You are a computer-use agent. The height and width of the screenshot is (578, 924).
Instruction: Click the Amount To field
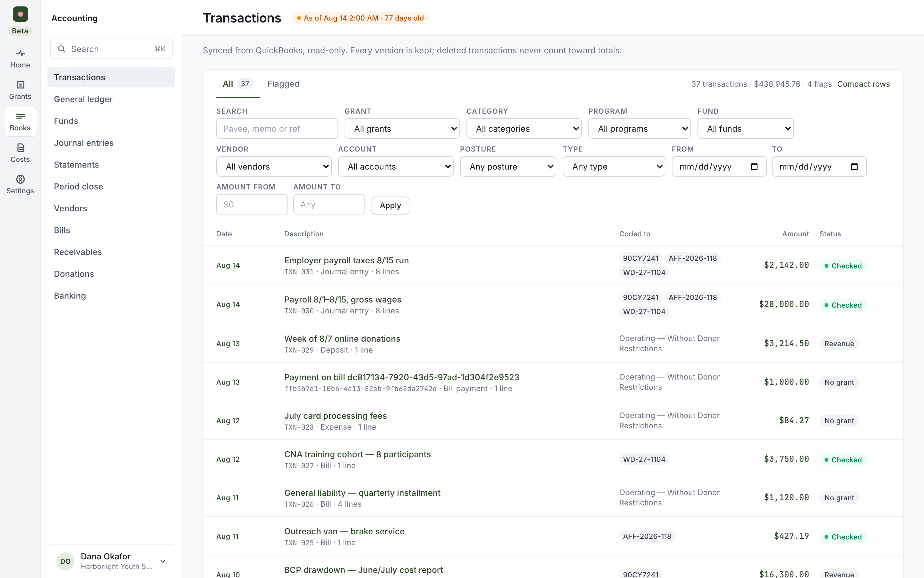click(x=329, y=204)
